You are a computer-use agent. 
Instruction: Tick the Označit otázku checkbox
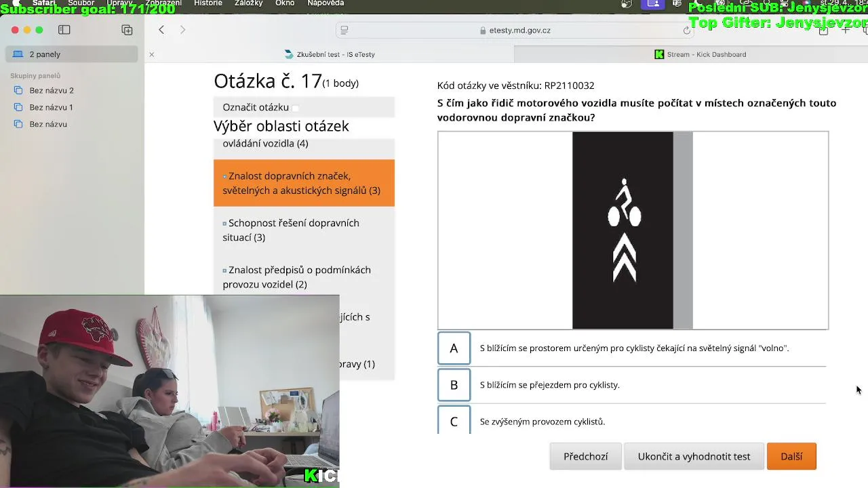coord(296,108)
